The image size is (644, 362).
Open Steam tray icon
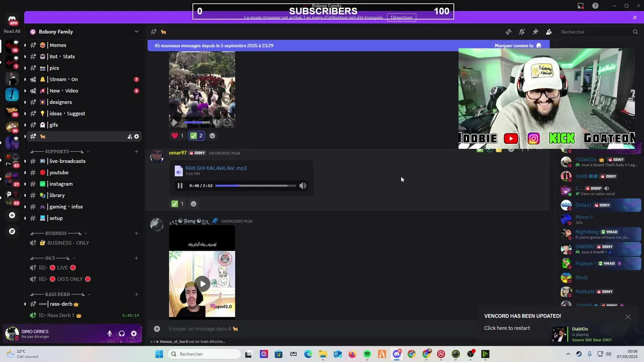[579, 354]
